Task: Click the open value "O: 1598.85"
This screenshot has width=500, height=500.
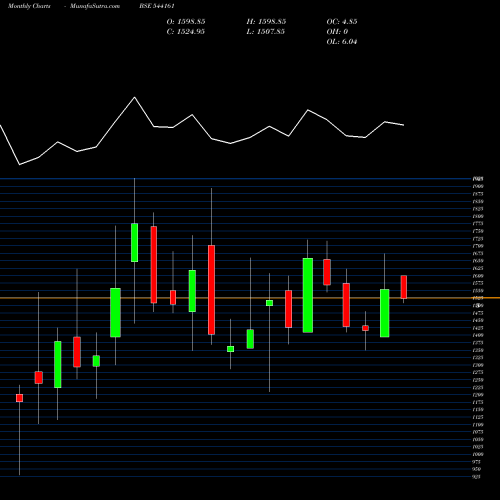Action: click(186, 22)
